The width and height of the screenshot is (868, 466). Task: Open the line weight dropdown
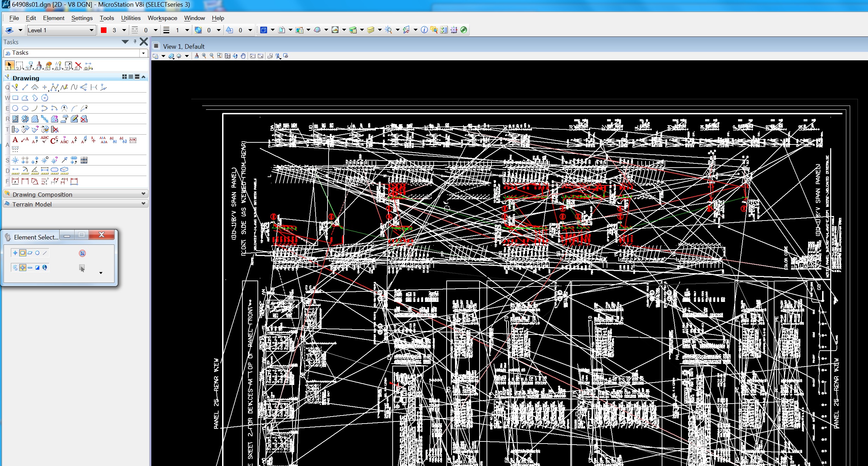pyautogui.click(x=186, y=30)
